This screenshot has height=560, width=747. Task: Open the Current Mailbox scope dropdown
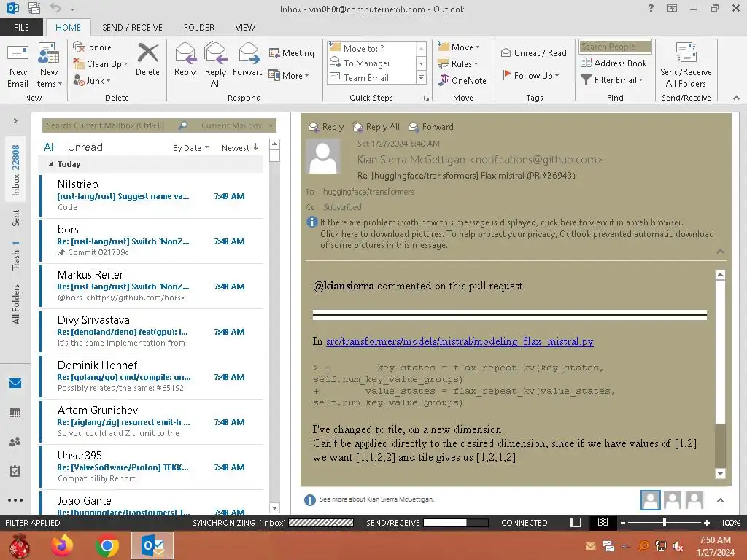pos(237,125)
